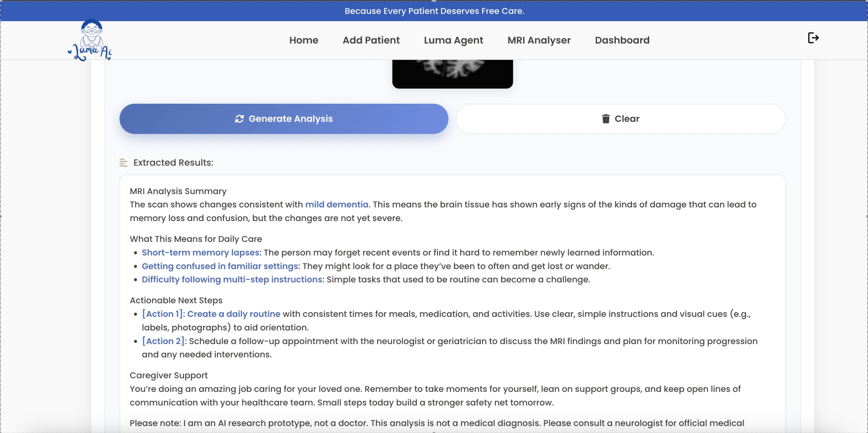Select MRI Analyser in navigation
The width and height of the screenshot is (868, 433).
pos(539,40)
